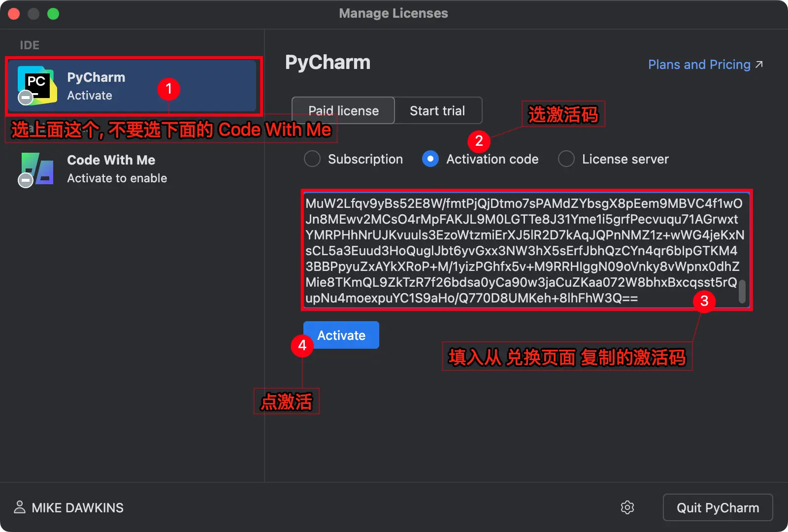Select the PyCharm product icon
This screenshot has height=532, width=788.
[x=37, y=85]
